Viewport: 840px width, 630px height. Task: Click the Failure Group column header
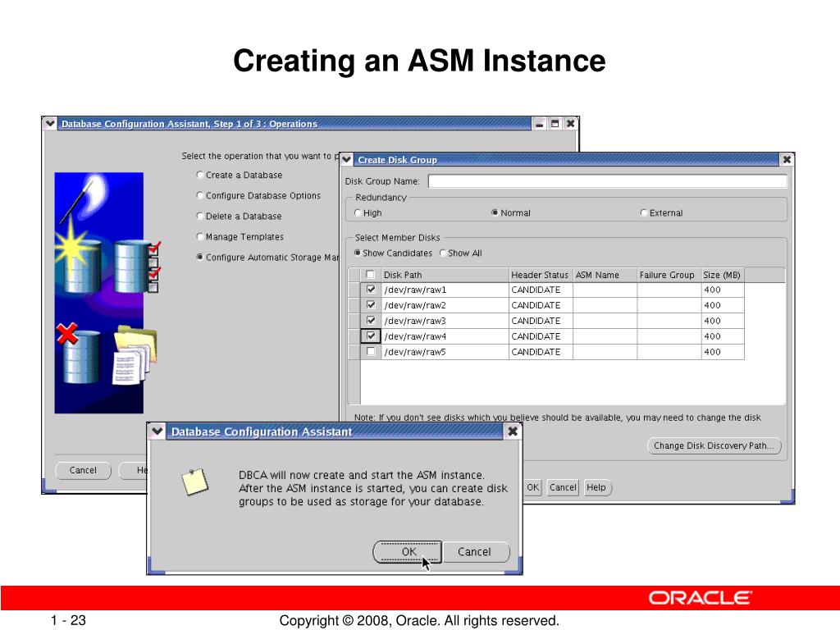[x=669, y=275]
